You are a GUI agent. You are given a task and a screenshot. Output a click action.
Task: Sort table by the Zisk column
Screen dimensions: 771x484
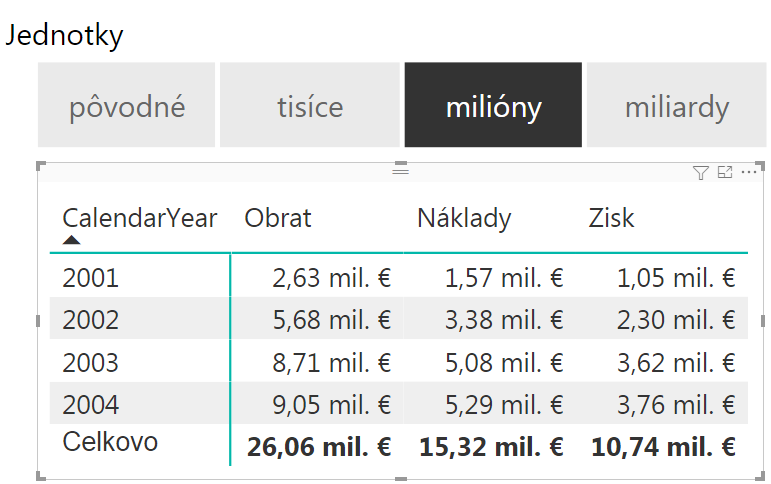[611, 218]
